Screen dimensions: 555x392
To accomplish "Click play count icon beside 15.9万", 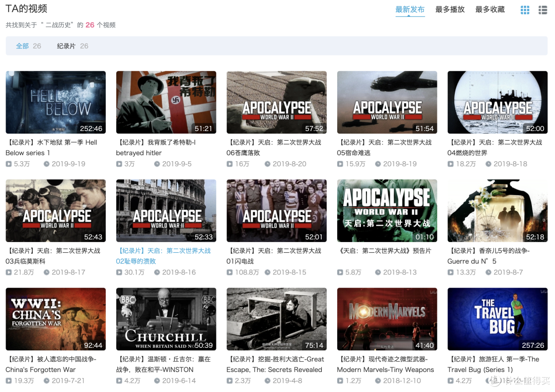I will tap(340, 164).
